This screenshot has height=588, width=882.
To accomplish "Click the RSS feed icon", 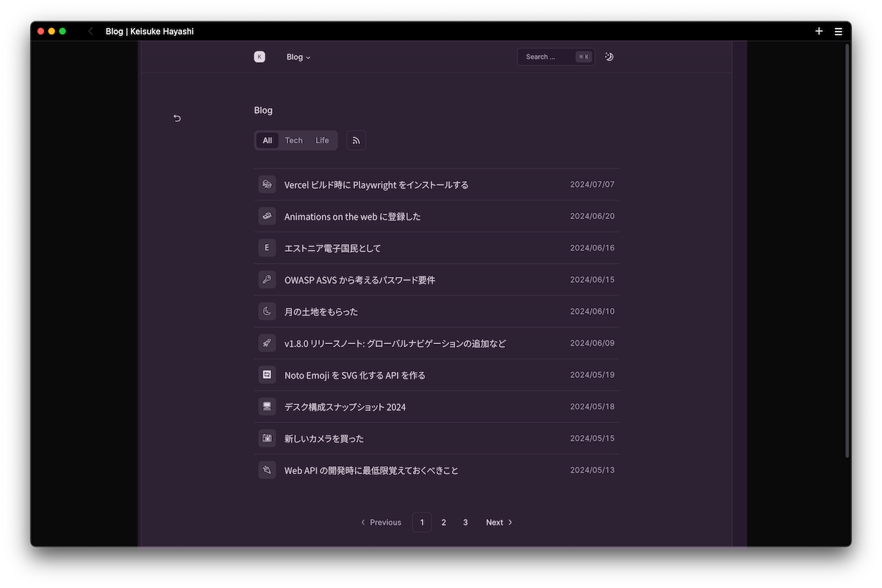I will (x=356, y=140).
